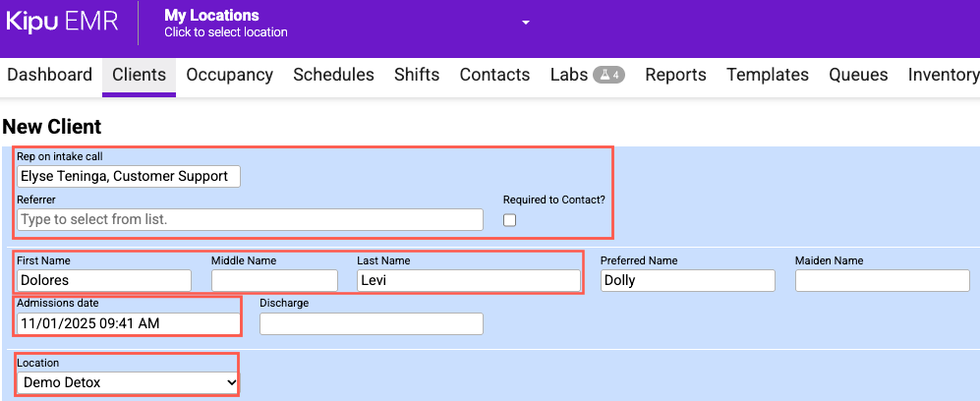Open the Referrer select-from-list field

250,219
